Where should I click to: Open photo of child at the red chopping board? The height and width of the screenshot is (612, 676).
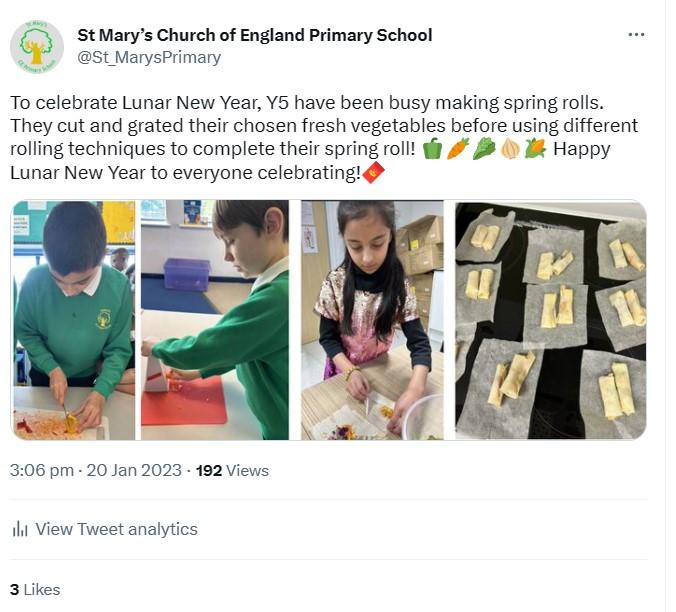(214, 320)
